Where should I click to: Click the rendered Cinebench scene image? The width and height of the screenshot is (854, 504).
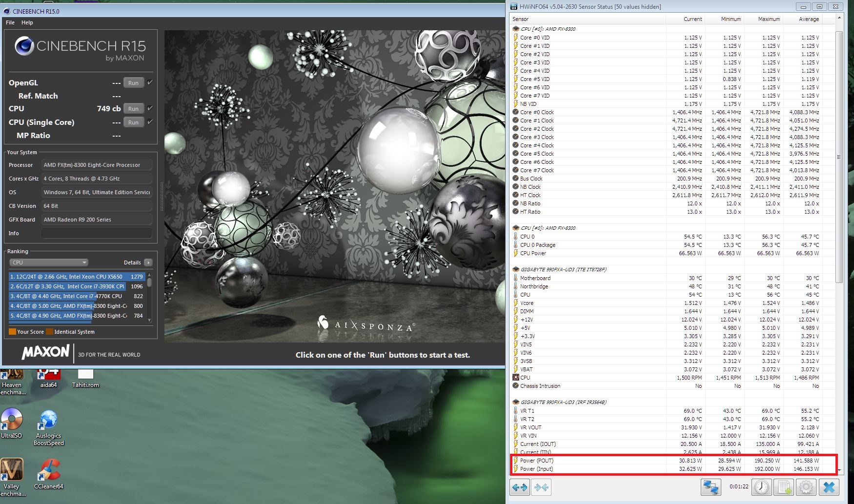(334, 186)
